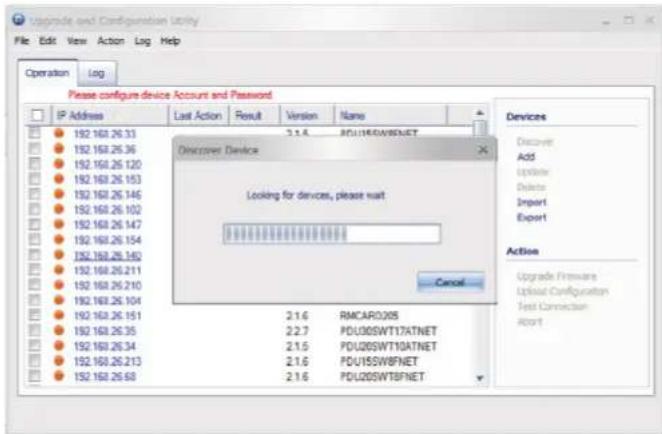
Task: Switch to the Log tab
Action: pyautogui.click(x=97, y=73)
